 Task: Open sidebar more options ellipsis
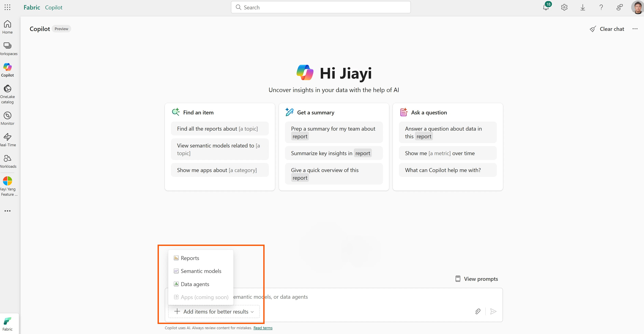(8, 211)
